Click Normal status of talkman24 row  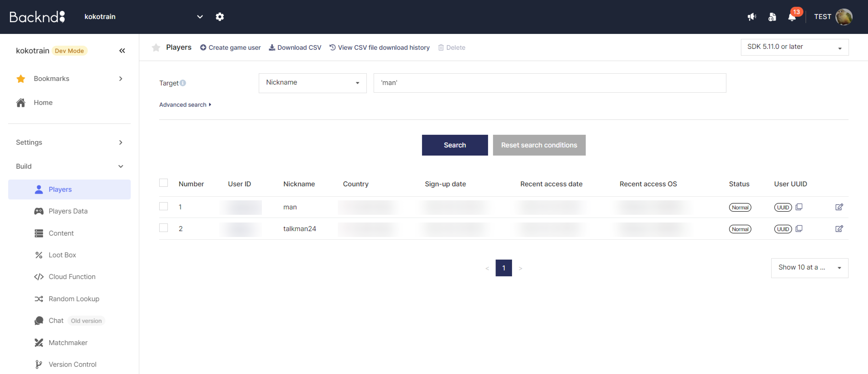(x=740, y=229)
